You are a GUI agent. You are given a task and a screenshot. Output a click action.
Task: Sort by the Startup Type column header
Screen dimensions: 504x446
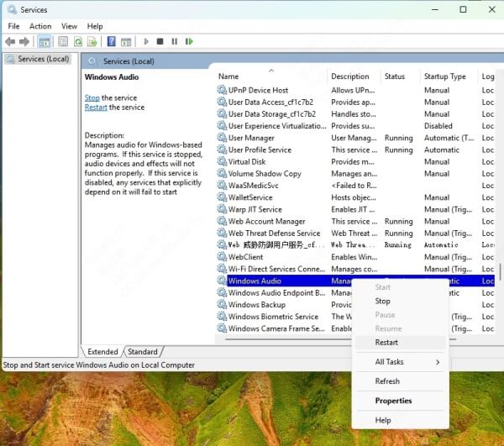click(449, 76)
